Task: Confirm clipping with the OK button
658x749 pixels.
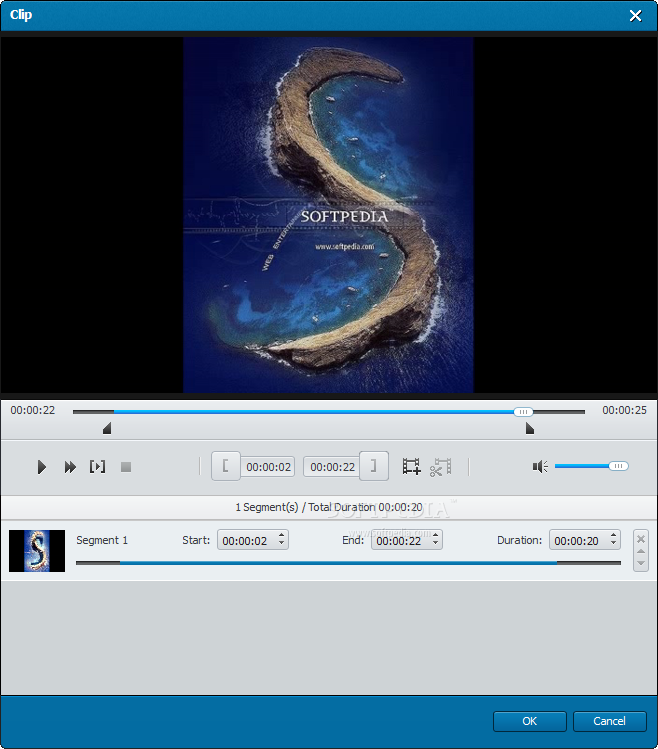Action: 529,721
